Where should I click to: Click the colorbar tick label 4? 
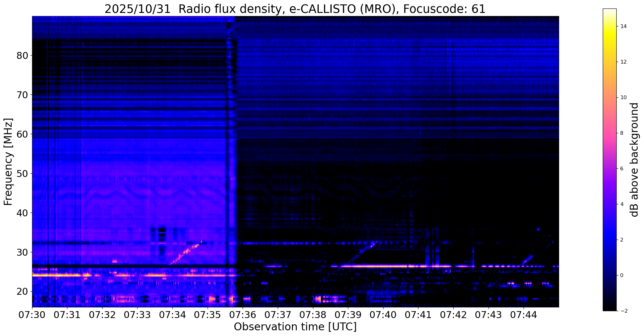(621, 204)
